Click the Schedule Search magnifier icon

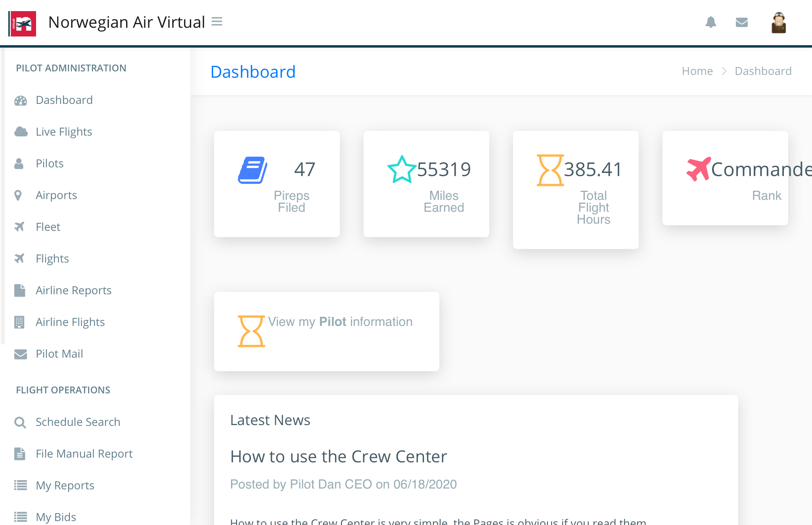20,422
